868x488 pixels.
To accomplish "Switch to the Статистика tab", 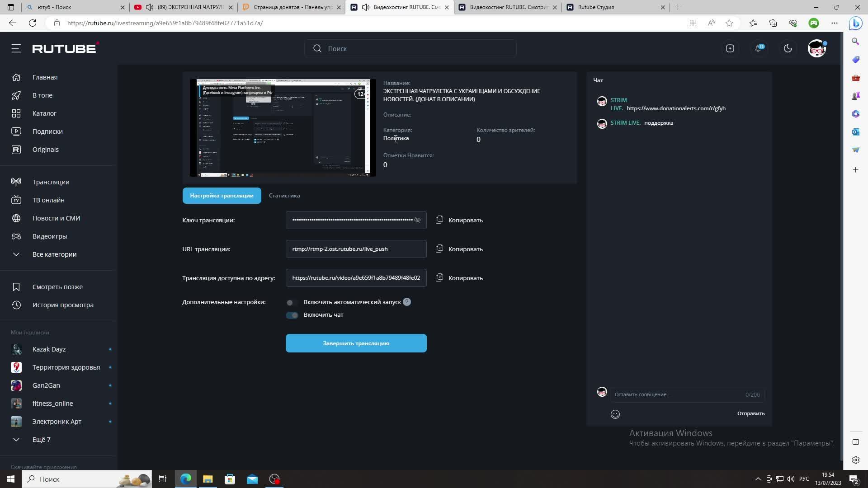I will point(284,196).
